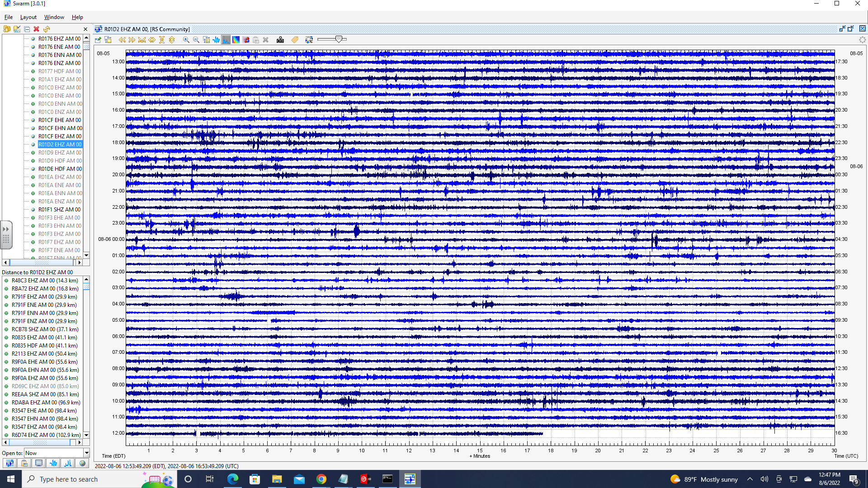Open Google Chrome from the taskbar
The width and height of the screenshot is (868, 488).
[321, 479]
